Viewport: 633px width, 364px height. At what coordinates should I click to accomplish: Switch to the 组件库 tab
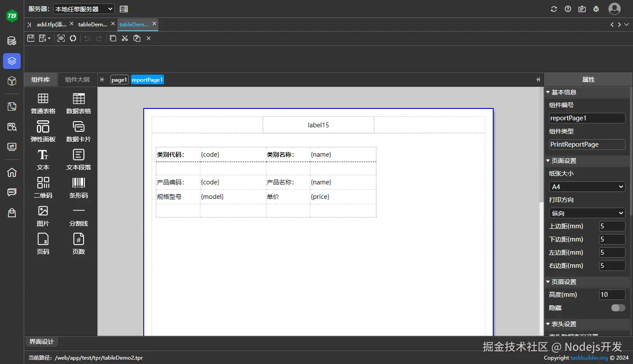coord(40,79)
